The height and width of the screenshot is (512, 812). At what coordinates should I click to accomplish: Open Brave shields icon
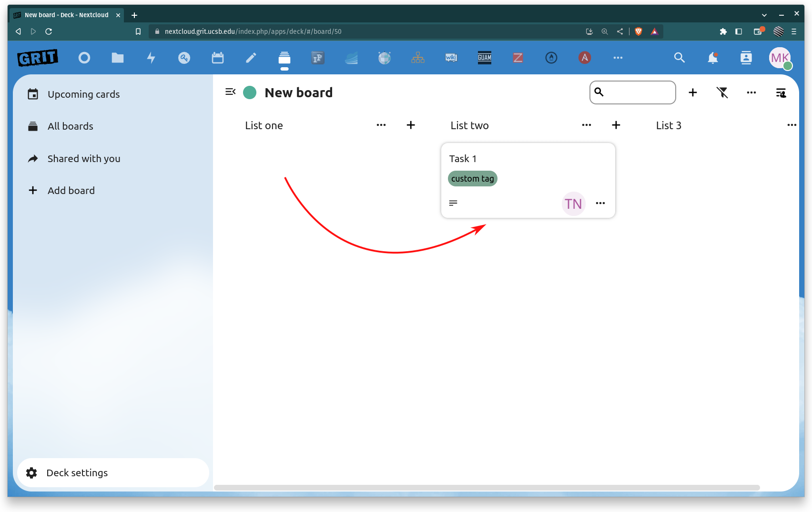pyautogui.click(x=639, y=31)
